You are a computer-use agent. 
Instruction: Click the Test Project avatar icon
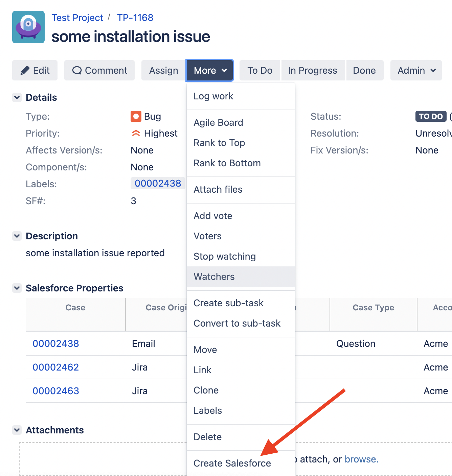click(x=28, y=27)
